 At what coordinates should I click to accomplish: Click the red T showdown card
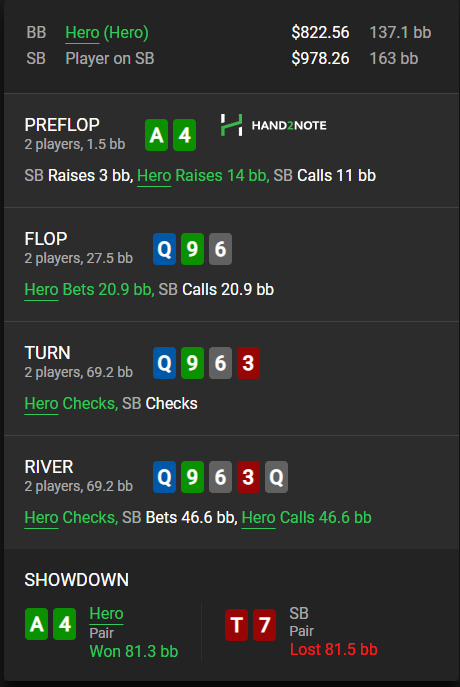click(x=237, y=625)
